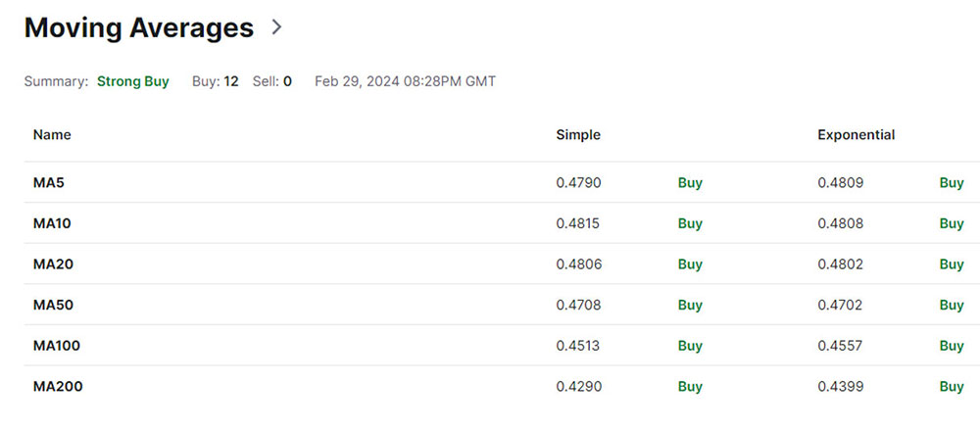Select the MA100 row label
Screen dimensions: 980x431
pyautogui.click(x=57, y=346)
